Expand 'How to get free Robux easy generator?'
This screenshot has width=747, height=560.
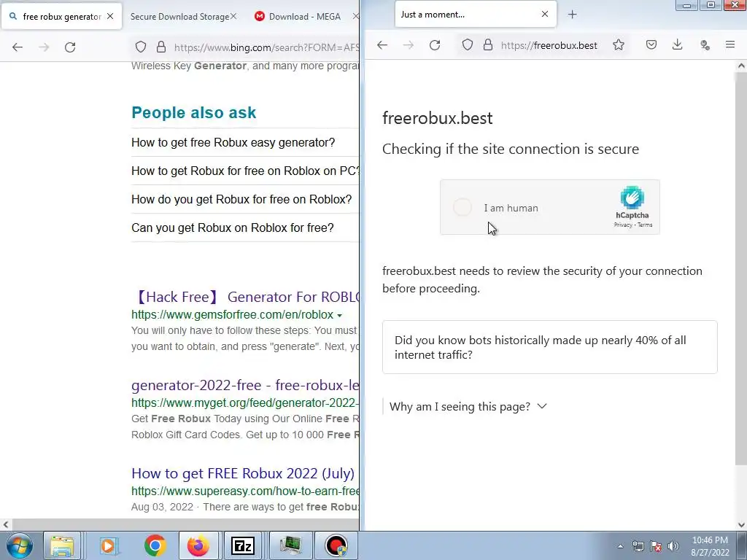coord(233,142)
